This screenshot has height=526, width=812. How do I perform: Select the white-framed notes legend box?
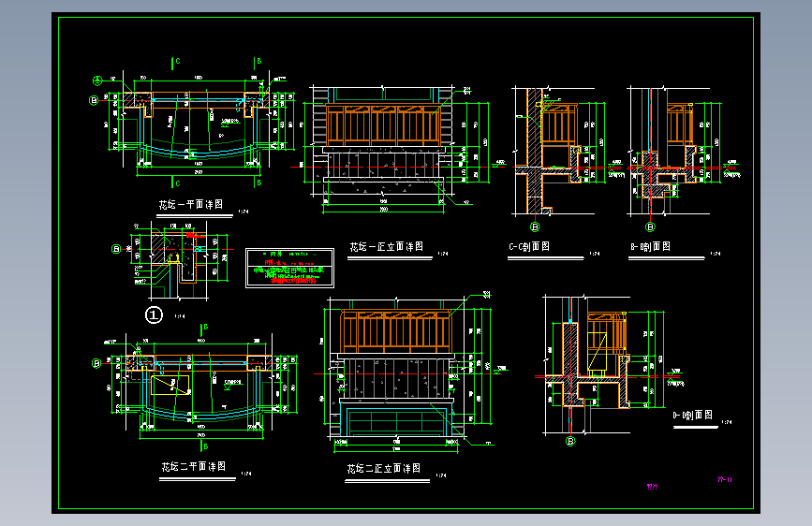click(290, 269)
